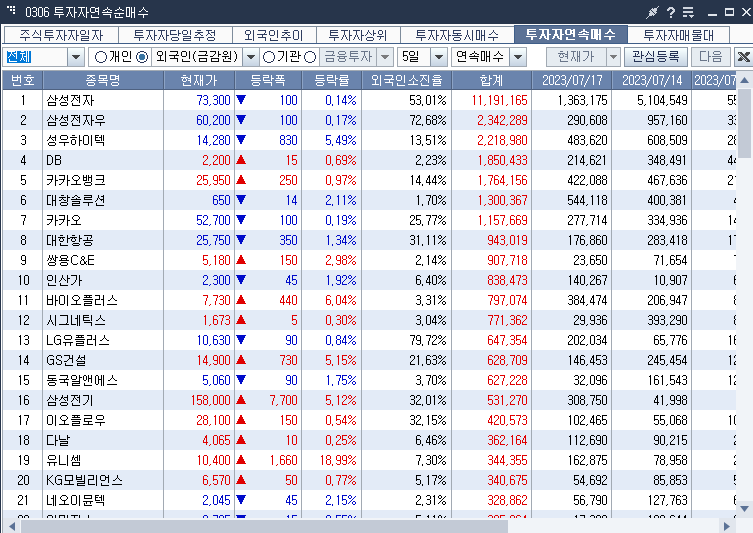The image size is (753, 533).
Task: Select the LG유플러스 stock name
Action: (x=78, y=340)
